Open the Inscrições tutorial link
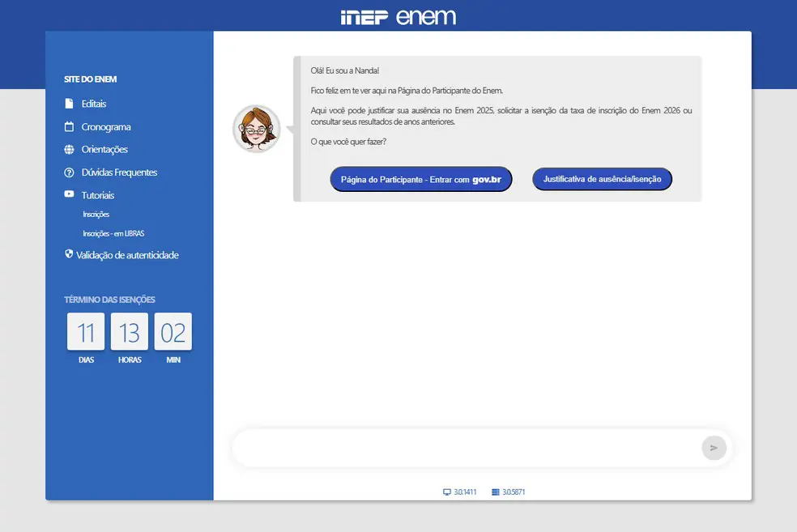The image size is (797, 532). click(96, 215)
